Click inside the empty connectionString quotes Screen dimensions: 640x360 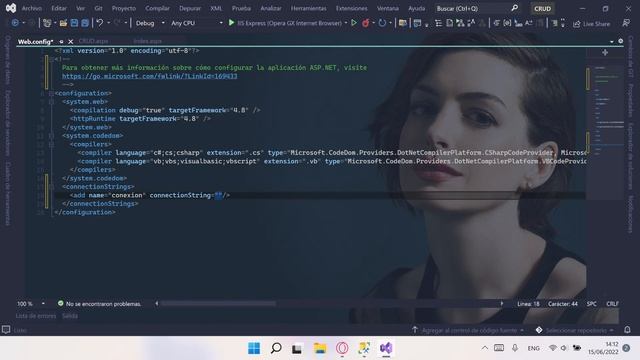point(218,196)
